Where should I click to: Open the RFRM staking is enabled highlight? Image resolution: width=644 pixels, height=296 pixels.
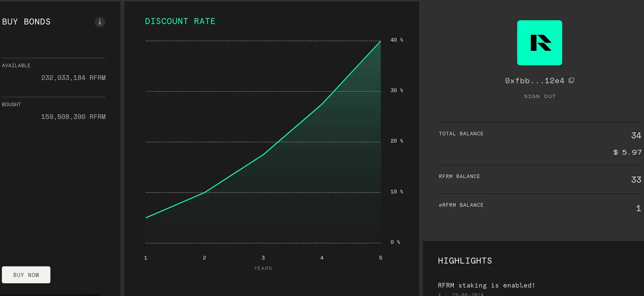[486, 285]
